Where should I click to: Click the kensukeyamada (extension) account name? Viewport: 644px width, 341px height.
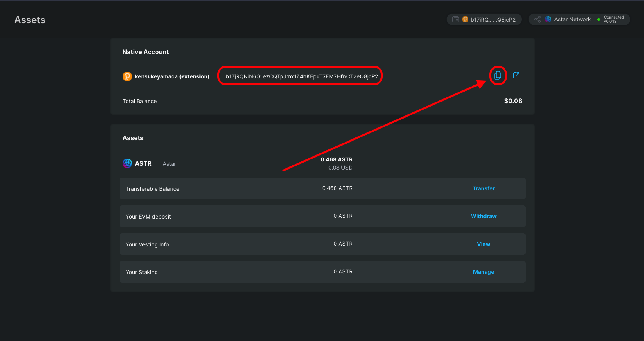click(172, 76)
